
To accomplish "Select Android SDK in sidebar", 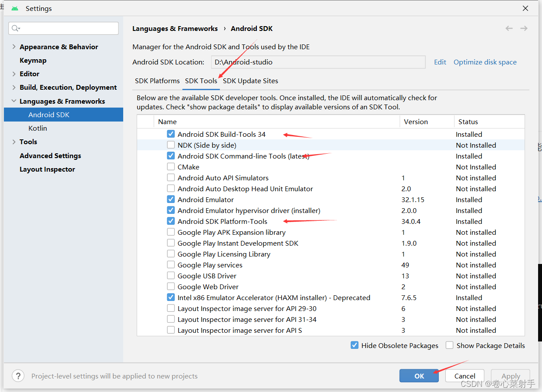I will coord(64,115).
